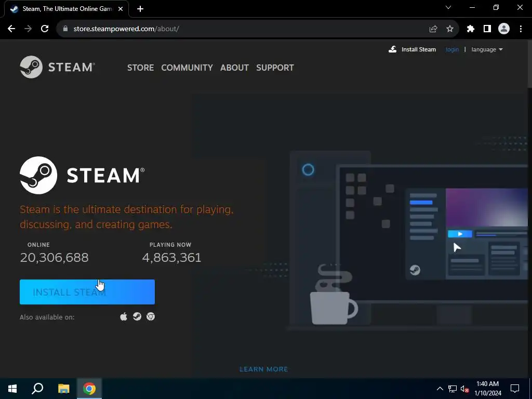Click the blue INSTALL STEAM button
Image resolution: width=532 pixels, height=399 pixels.
[87, 292]
